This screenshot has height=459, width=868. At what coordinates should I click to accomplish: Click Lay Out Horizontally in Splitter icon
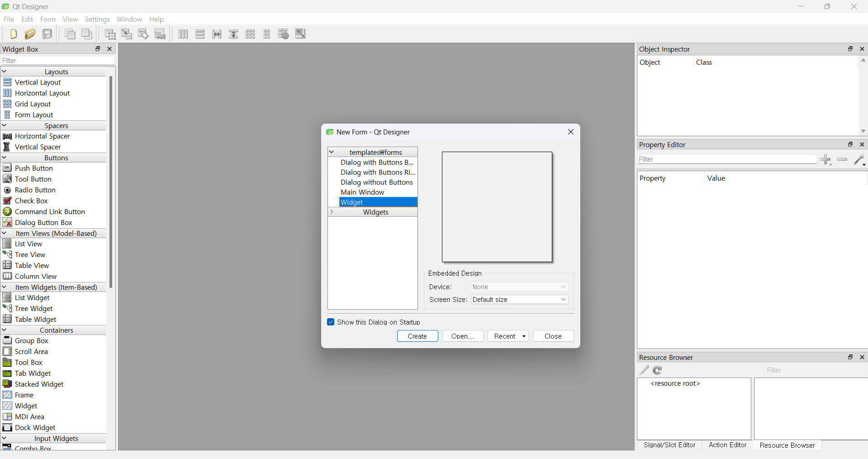(x=217, y=34)
